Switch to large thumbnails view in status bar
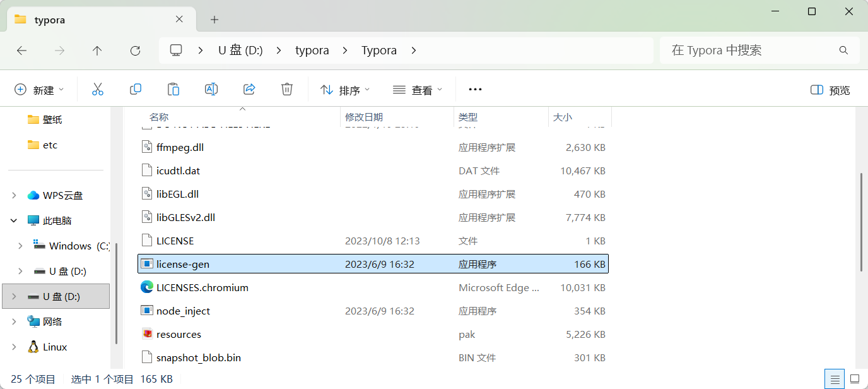This screenshot has height=389, width=868. pyautogui.click(x=855, y=380)
